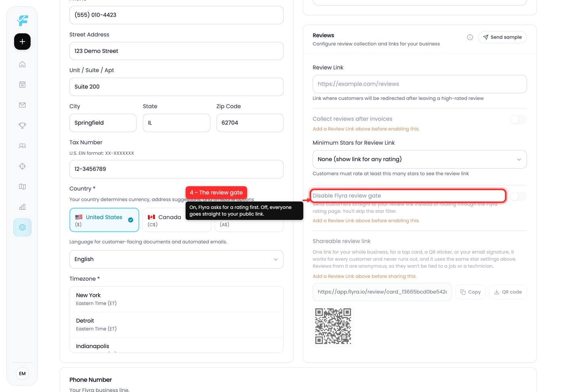The image size is (565, 392).
Task: Copy the shareable review link
Action: 470,292
